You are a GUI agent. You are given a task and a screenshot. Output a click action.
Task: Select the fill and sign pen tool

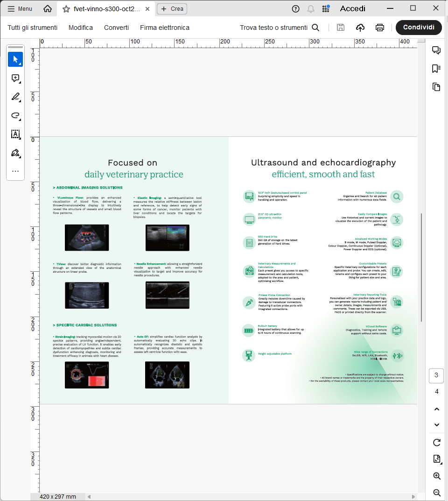15,153
